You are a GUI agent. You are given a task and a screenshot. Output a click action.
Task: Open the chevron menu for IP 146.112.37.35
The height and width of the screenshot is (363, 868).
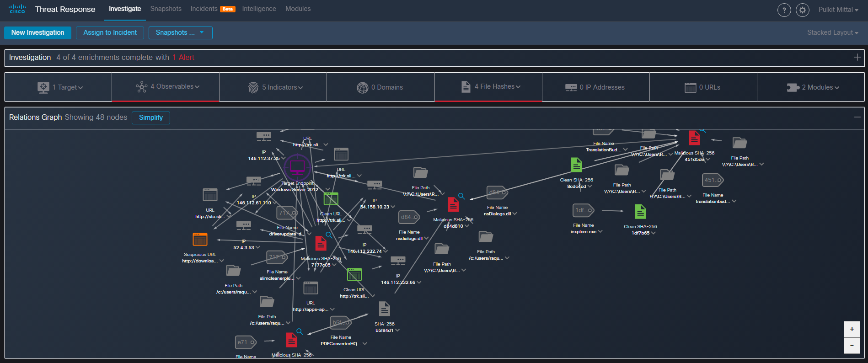[284, 159]
